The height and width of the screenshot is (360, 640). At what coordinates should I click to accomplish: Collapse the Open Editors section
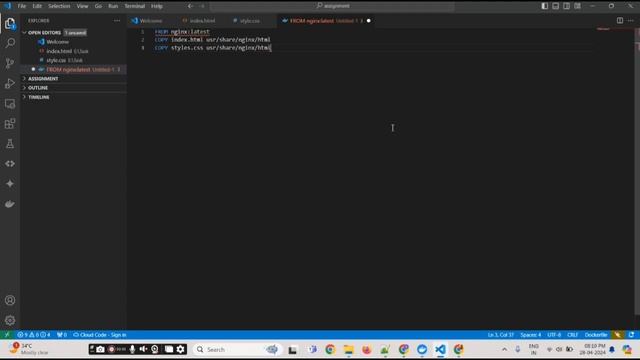pos(44,33)
